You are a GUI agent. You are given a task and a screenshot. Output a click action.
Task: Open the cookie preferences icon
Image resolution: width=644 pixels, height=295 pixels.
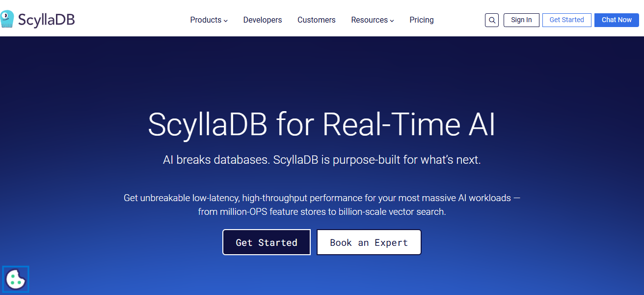click(16, 279)
